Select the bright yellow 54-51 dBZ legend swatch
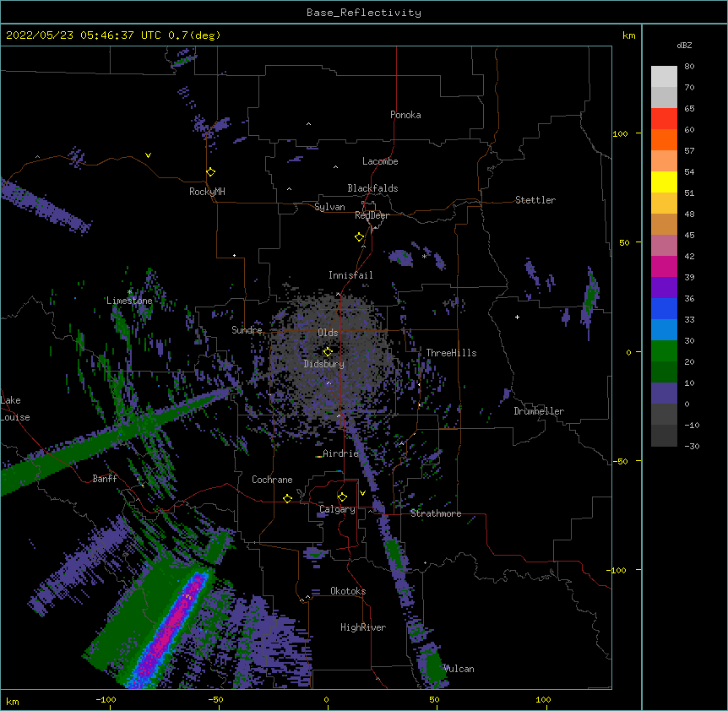Screen dimensions: 728x711 coord(664,182)
